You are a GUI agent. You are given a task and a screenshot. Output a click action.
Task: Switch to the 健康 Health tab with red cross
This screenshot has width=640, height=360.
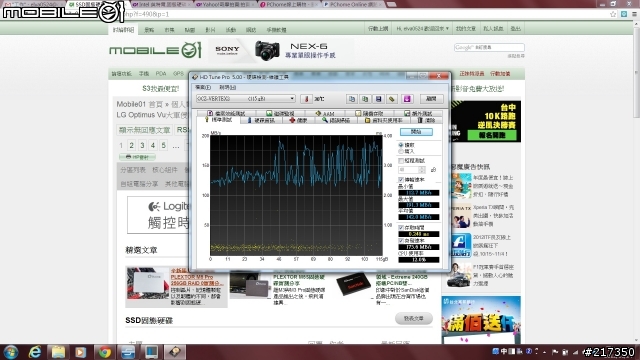[x=298, y=120]
